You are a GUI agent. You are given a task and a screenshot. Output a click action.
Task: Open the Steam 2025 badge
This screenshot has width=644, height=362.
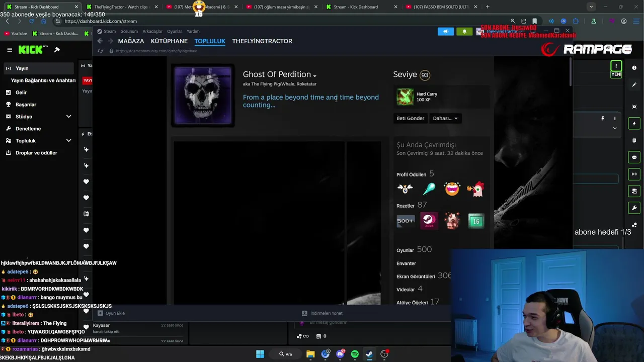tap(429, 221)
